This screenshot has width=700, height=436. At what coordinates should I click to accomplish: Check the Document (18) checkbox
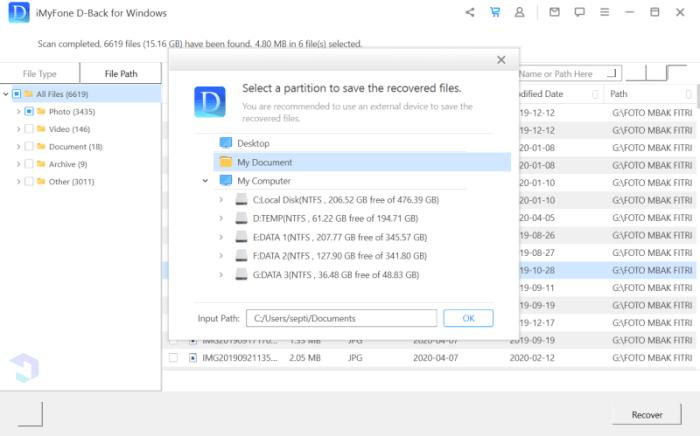point(29,146)
